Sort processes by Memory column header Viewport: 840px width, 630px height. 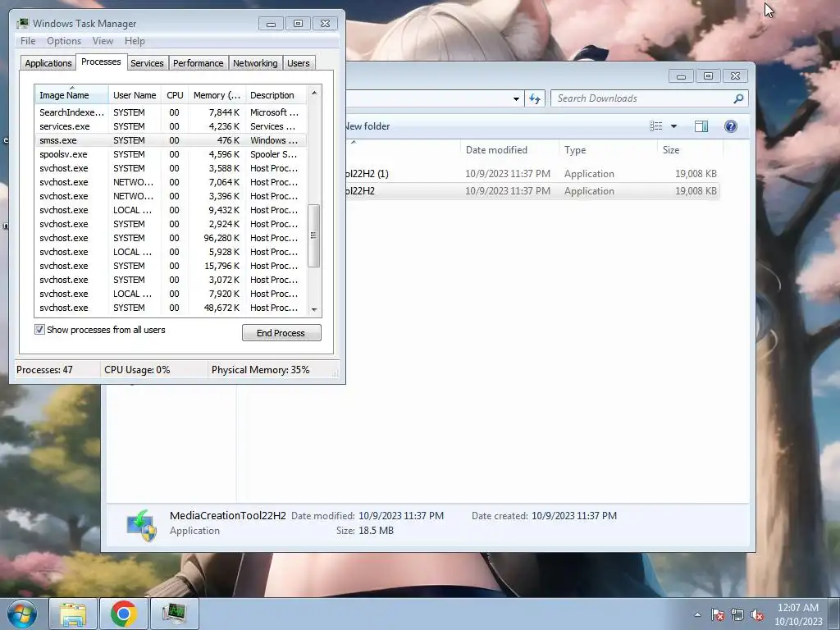(217, 95)
